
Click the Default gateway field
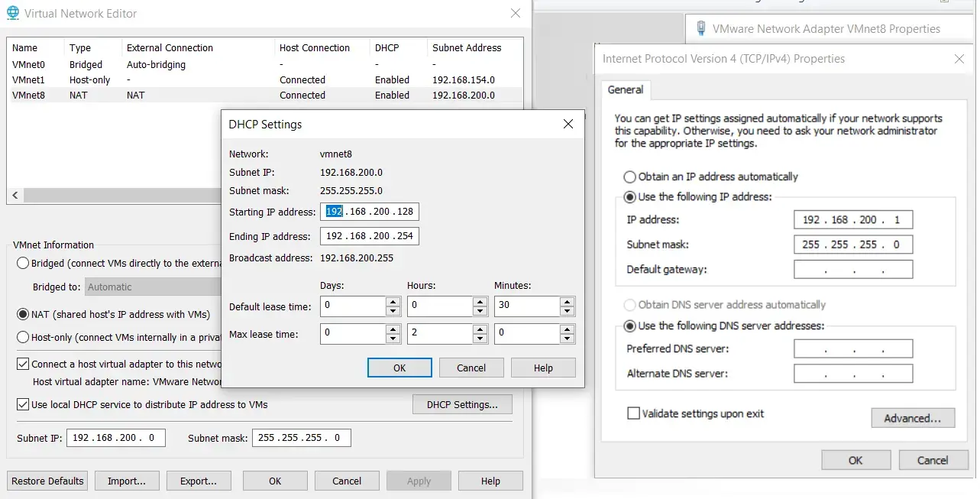[853, 269]
